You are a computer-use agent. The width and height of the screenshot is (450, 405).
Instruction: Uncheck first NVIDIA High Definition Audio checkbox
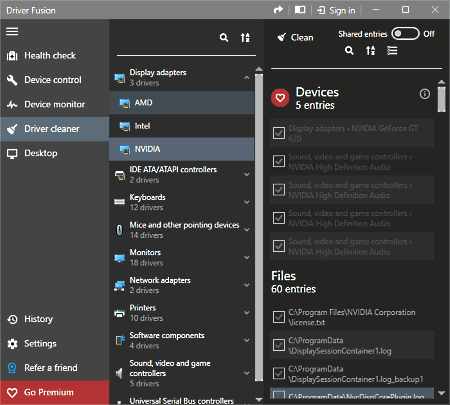pos(279,161)
